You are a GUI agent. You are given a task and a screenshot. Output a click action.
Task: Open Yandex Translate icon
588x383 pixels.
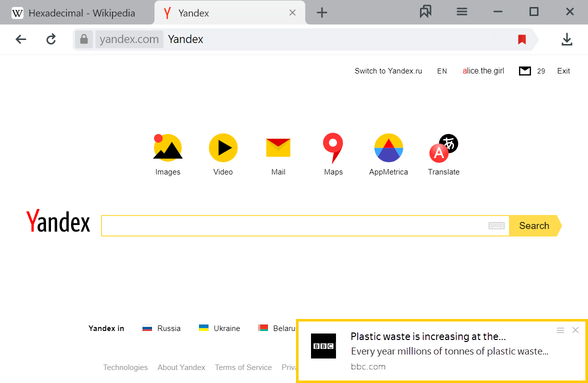pos(443,148)
